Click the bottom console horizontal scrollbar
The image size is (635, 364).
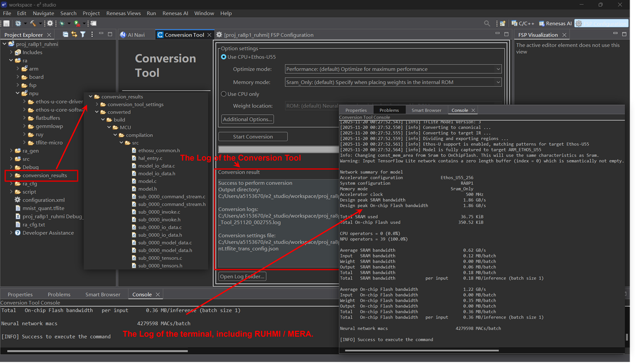[98, 351]
